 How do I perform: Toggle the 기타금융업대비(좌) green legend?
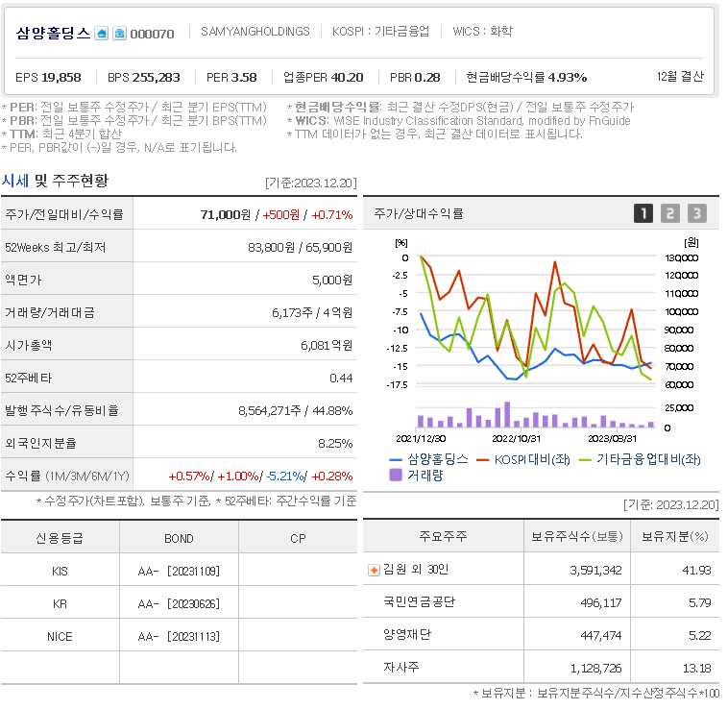[640, 459]
